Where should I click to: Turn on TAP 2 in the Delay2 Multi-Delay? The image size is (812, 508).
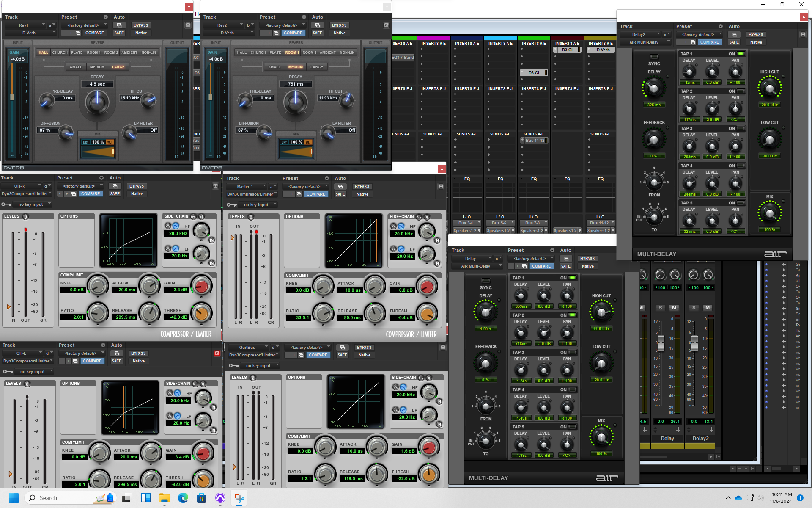(741, 91)
